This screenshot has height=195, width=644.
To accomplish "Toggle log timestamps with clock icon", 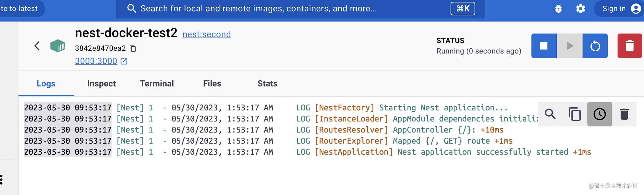I will coord(599,114).
